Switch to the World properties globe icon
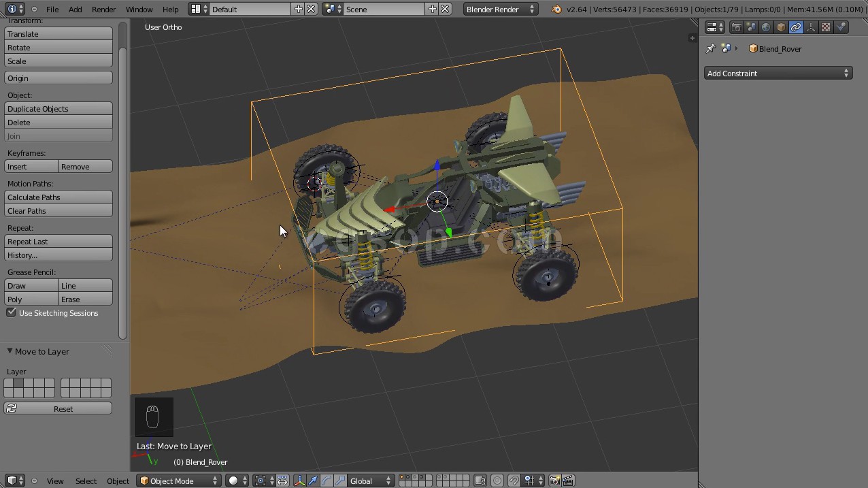This screenshot has height=488, width=868. click(x=766, y=27)
